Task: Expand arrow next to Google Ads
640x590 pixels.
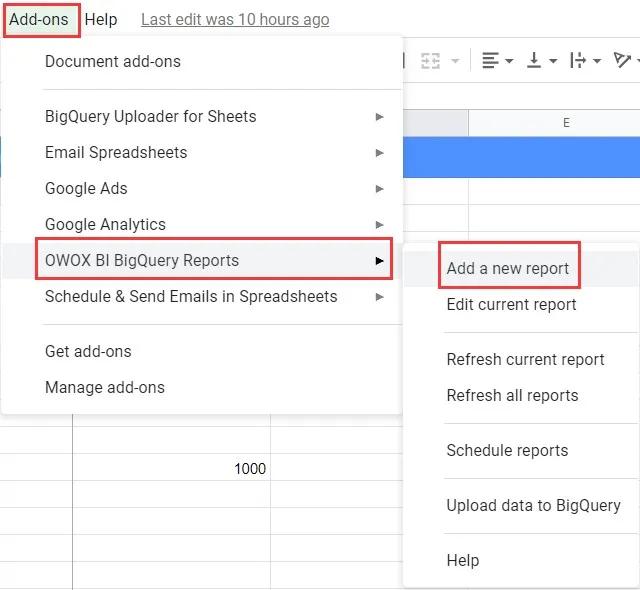Action: click(x=380, y=189)
